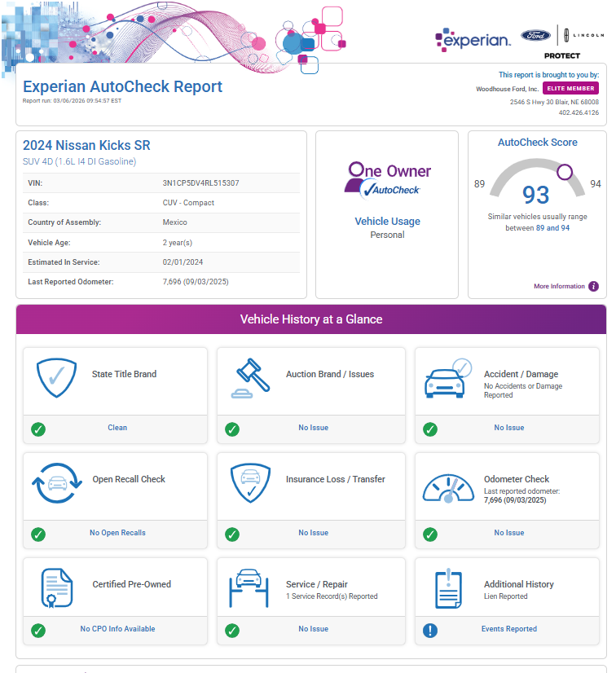Click the AutoCheck Score gauge marker

pos(564,172)
